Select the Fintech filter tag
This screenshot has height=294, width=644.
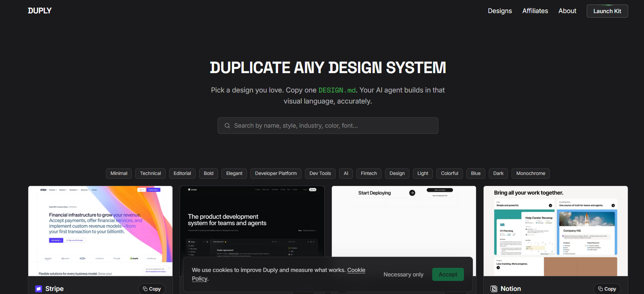369,174
